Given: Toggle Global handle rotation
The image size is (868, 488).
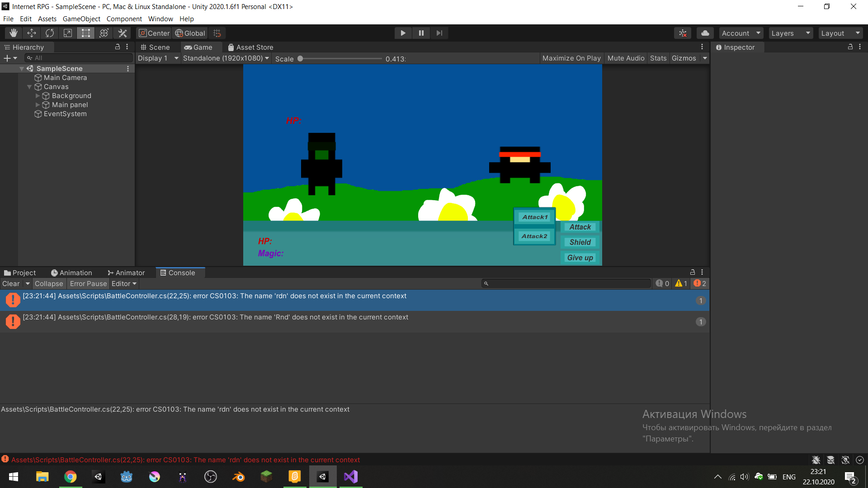Looking at the screenshot, I should pyautogui.click(x=190, y=33).
